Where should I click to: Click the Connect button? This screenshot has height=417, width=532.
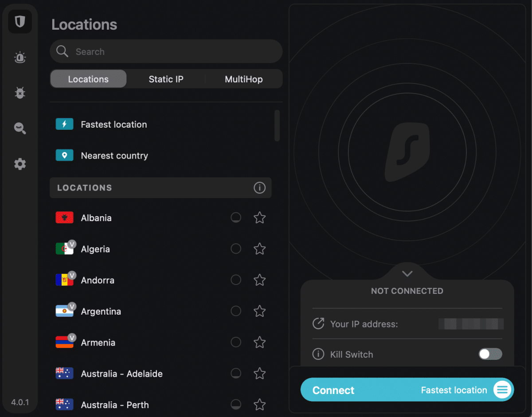(x=333, y=390)
